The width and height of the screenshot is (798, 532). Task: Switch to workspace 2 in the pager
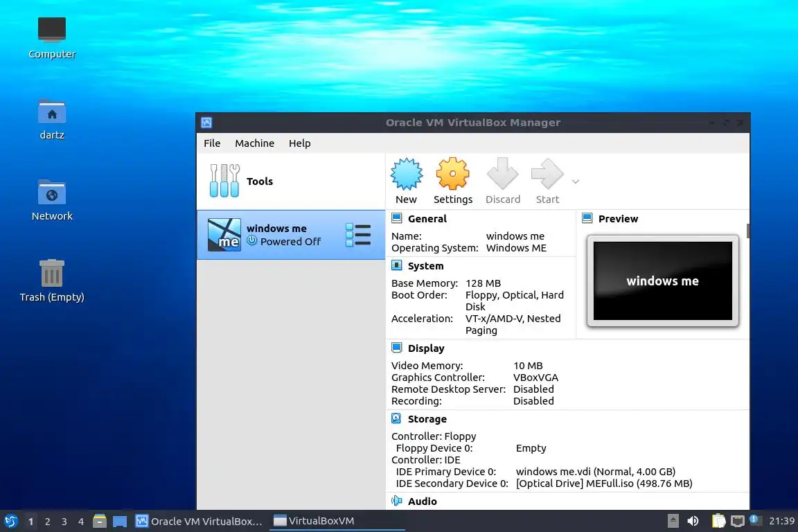click(47, 522)
